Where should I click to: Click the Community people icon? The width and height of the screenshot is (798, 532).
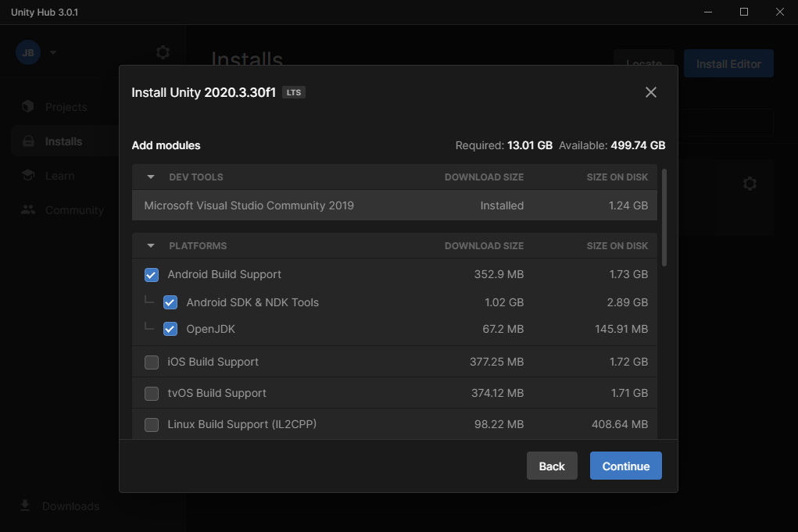pos(28,209)
